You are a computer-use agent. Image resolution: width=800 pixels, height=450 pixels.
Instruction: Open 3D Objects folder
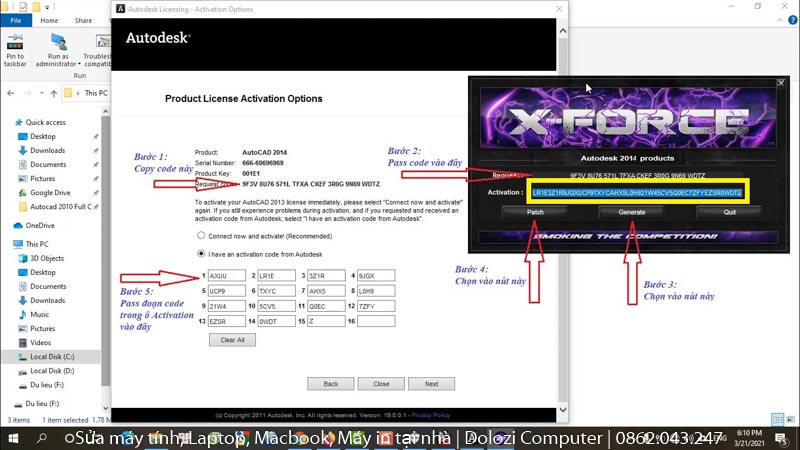(x=46, y=258)
